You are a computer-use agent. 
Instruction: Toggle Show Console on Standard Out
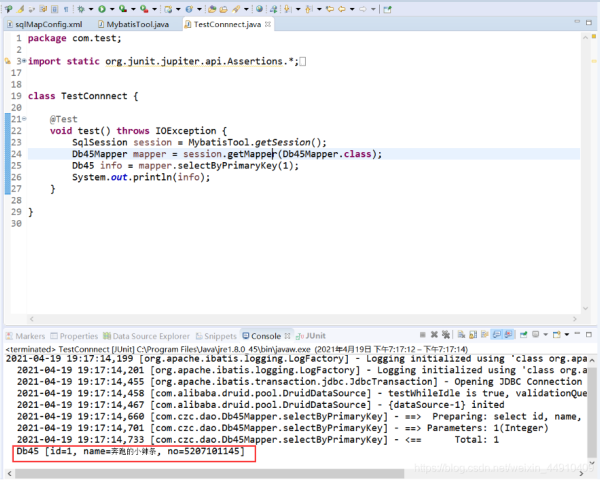[497, 335]
